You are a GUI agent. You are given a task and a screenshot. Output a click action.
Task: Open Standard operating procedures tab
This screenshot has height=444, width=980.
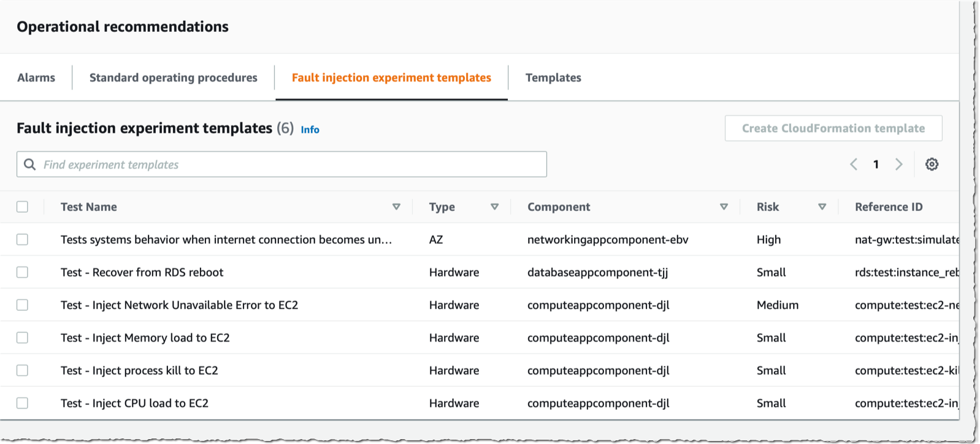(174, 78)
